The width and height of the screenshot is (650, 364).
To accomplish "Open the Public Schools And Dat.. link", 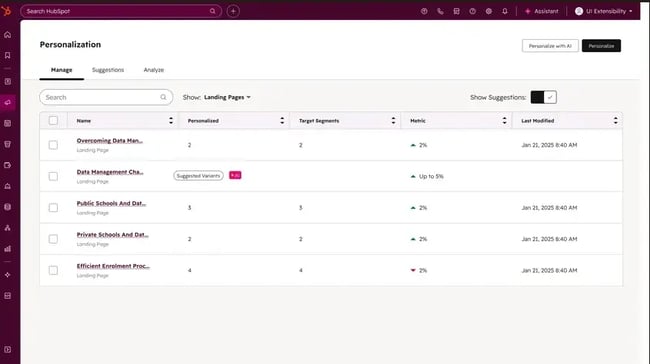I will coord(111,204).
